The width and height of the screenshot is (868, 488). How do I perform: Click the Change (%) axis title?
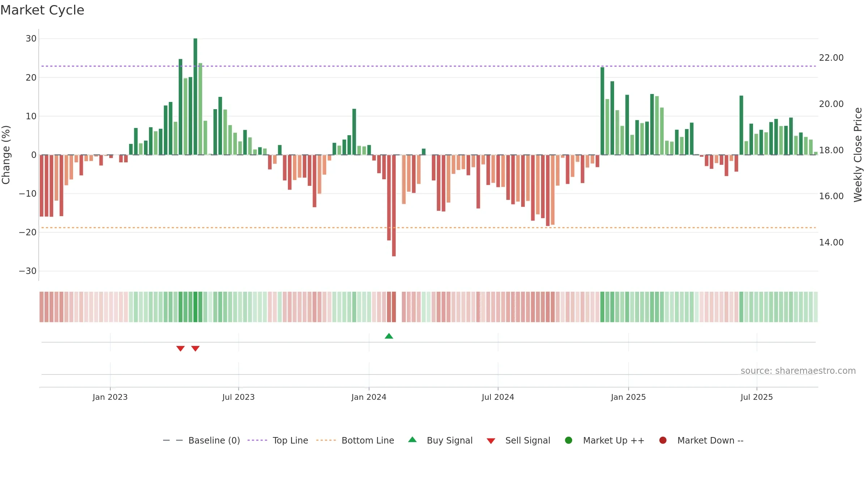pyautogui.click(x=6, y=155)
